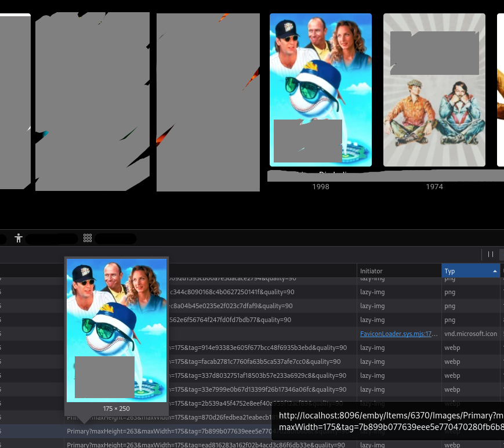Click png type in c344c809 row
504x448 pixels.
coord(449,292)
